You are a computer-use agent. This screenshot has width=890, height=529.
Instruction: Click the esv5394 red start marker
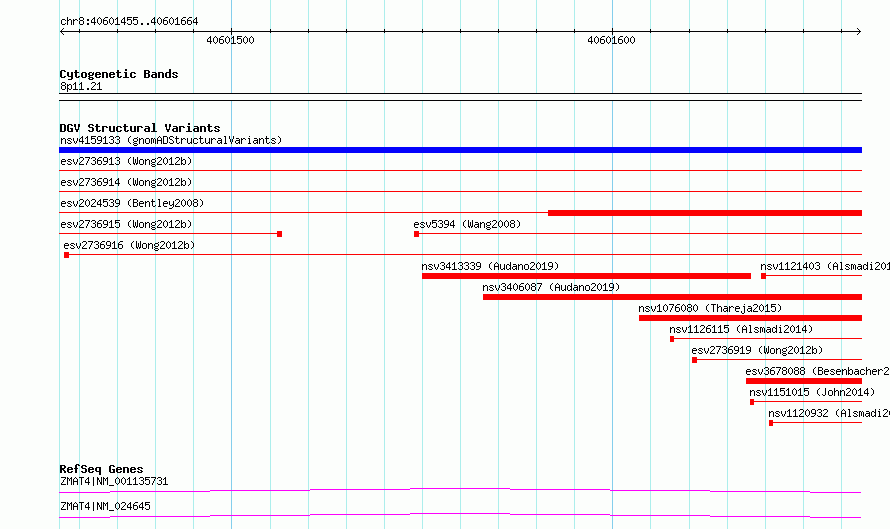[417, 234]
